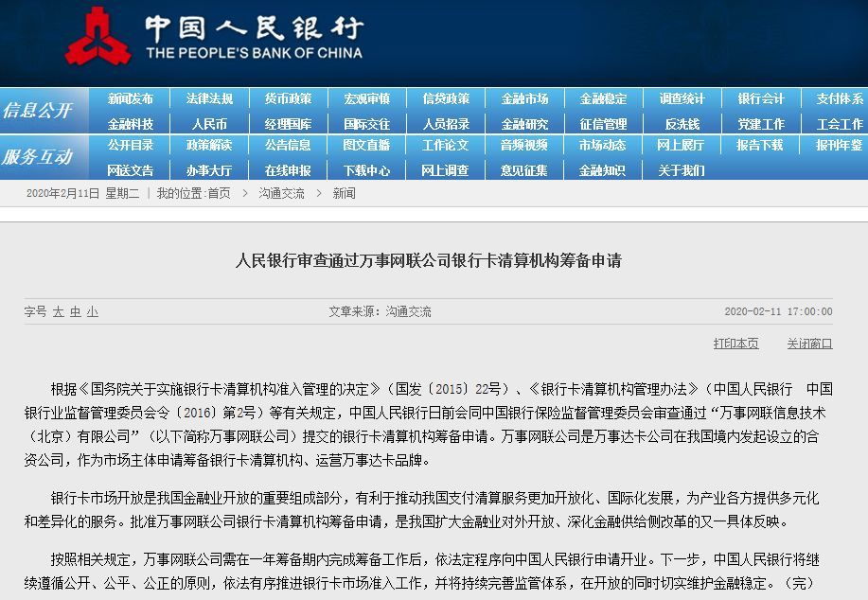Open 调查统计 section
The image size is (868, 600).
point(682,99)
